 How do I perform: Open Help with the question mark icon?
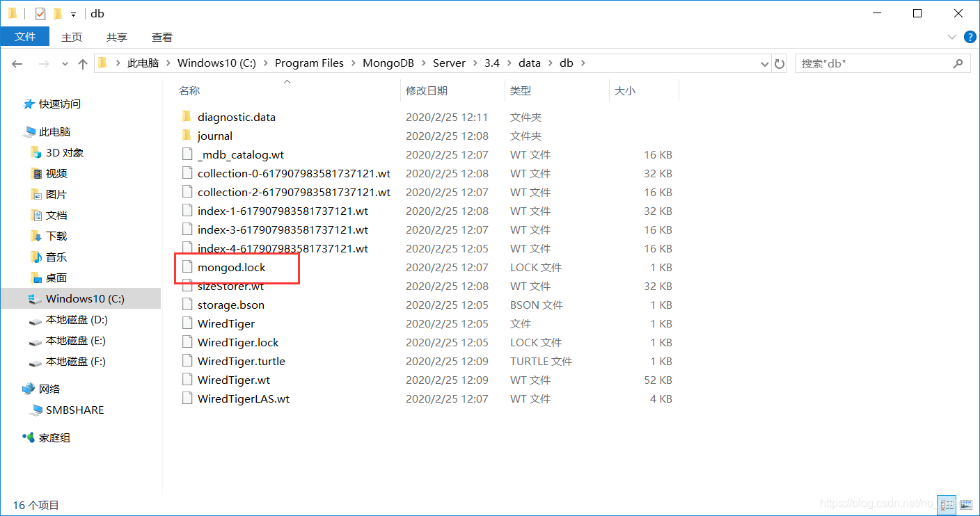[970, 37]
